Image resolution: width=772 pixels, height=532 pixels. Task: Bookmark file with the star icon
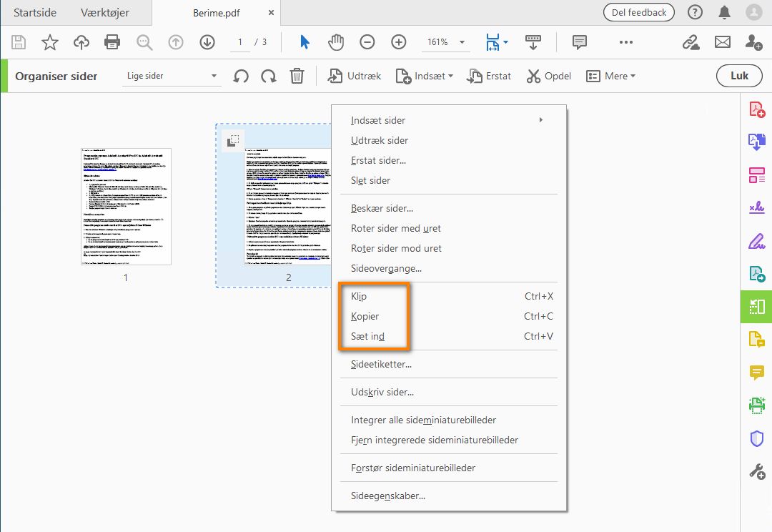tap(50, 42)
